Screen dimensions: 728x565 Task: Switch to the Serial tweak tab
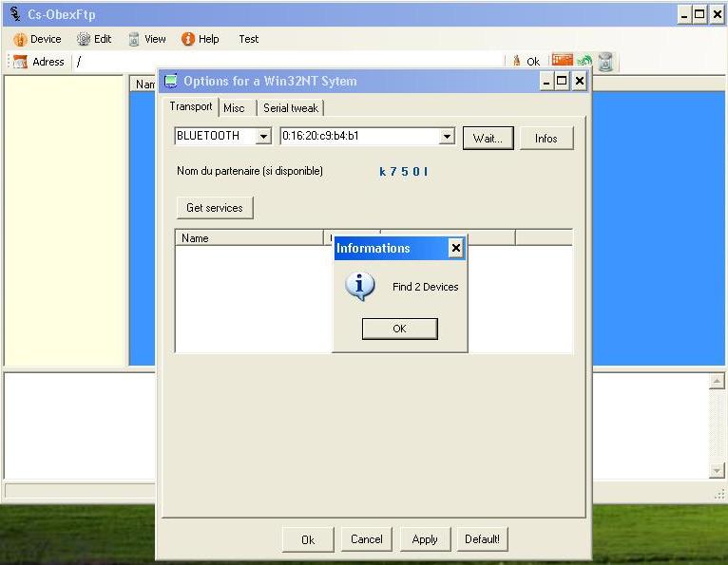(291, 108)
